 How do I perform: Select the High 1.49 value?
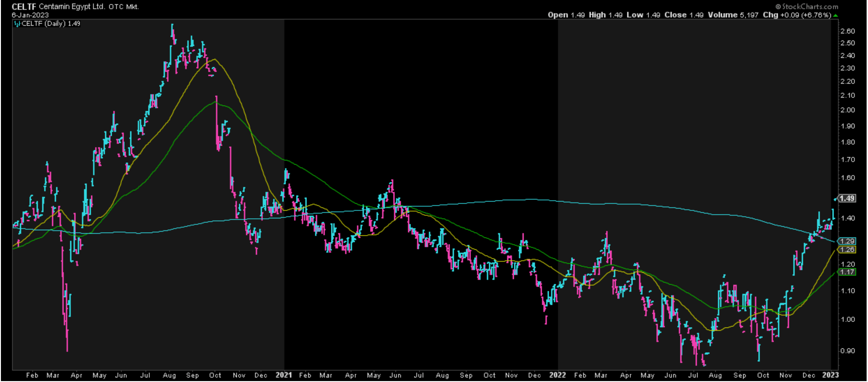pyautogui.click(x=606, y=15)
